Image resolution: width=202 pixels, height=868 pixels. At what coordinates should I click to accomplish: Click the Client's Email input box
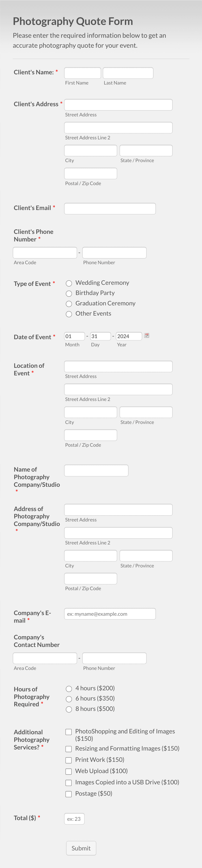(x=110, y=208)
